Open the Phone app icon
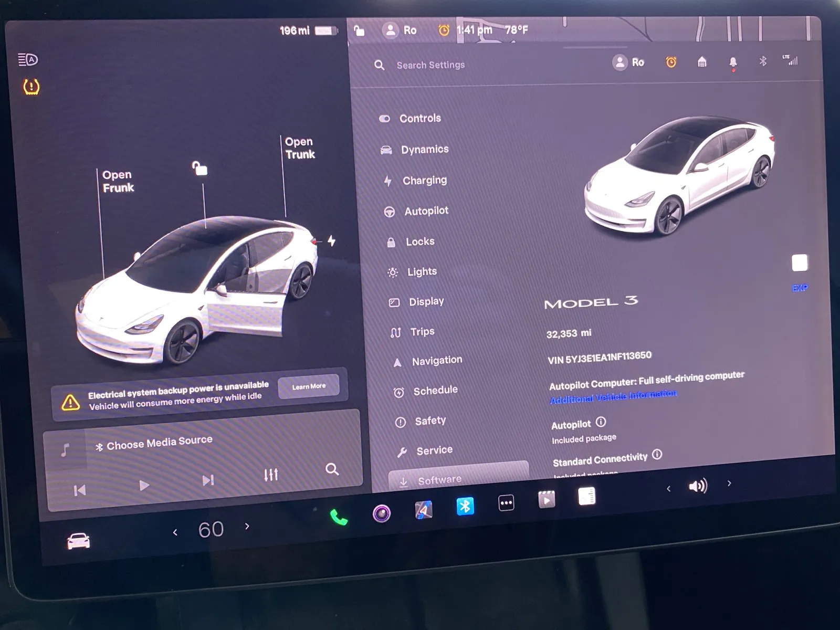 pos(339,518)
